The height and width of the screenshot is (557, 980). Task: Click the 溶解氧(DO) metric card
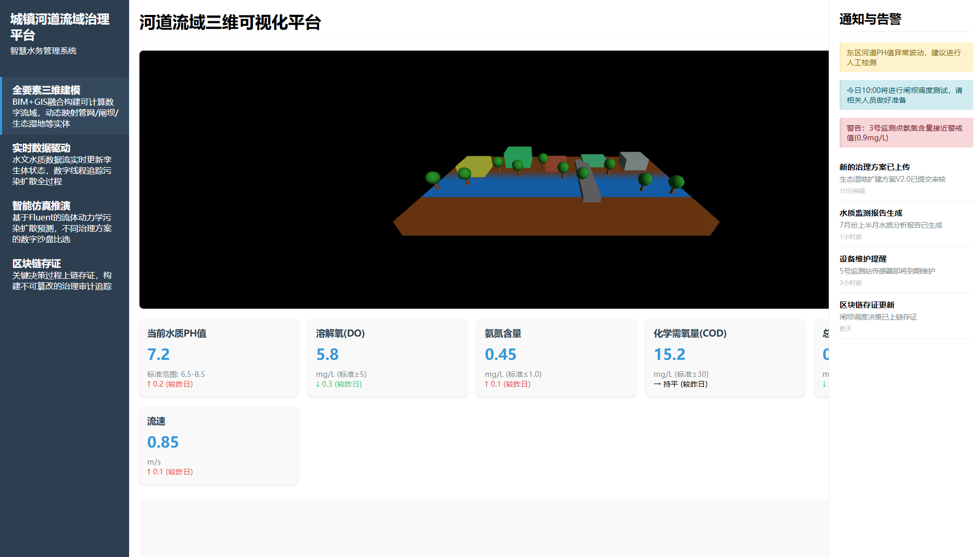(x=387, y=358)
